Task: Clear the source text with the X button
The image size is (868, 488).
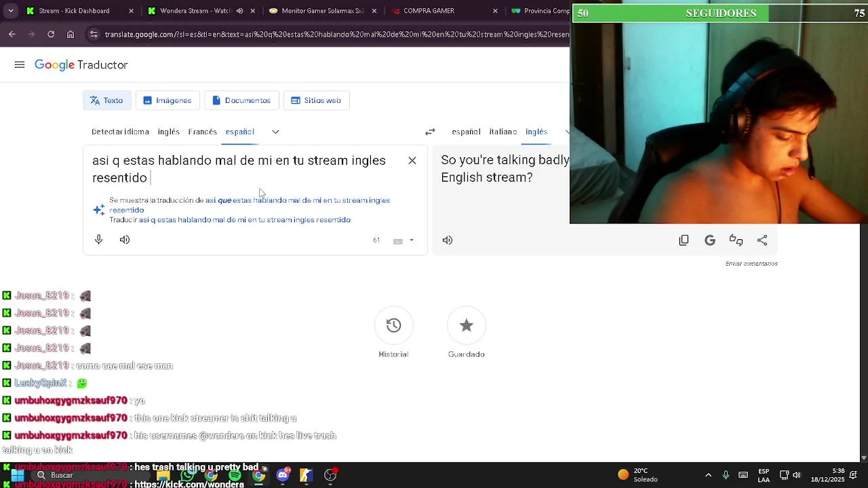Action: pyautogui.click(x=412, y=161)
